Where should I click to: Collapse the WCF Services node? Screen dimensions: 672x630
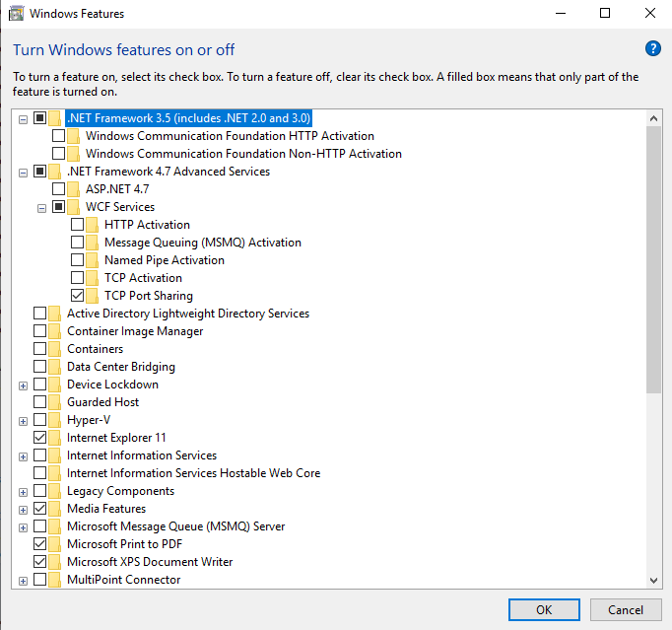(x=41, y=208)
